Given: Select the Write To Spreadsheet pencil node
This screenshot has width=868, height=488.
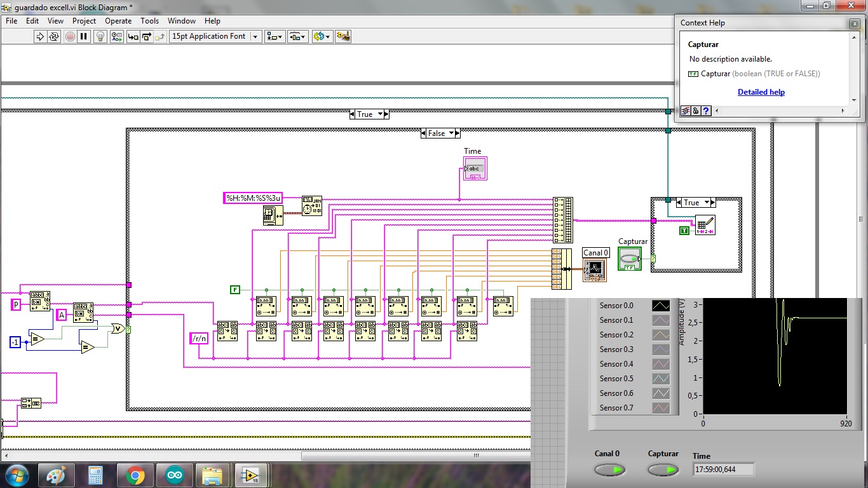Looking at the screenshot, I should point(706,226).
